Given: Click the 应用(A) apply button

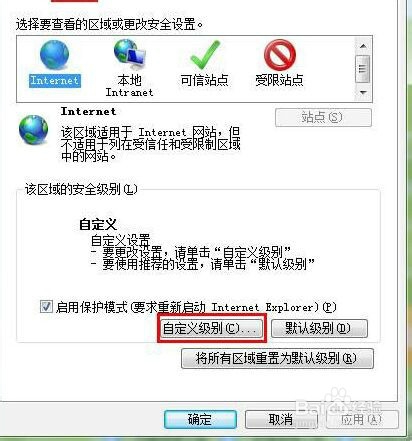Looking at the screenshot, I should click(362, 419).
